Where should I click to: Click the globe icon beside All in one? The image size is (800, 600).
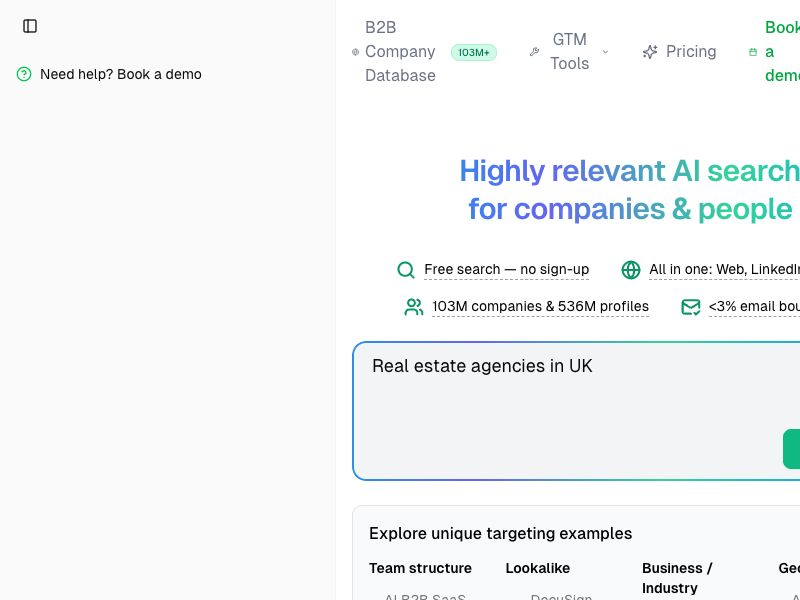(x=631, y=270)
